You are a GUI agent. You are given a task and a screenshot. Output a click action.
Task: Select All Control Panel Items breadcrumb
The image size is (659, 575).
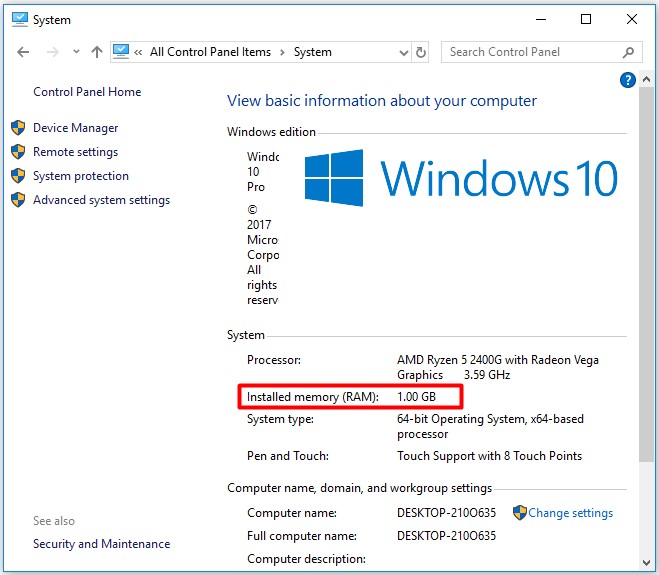click(x=211, y=52)
